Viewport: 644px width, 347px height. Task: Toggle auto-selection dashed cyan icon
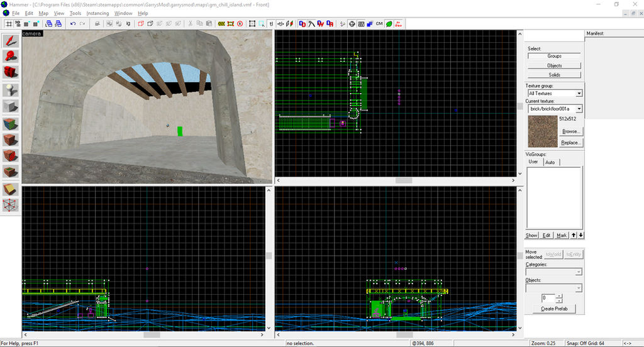[x=262, y=24]
